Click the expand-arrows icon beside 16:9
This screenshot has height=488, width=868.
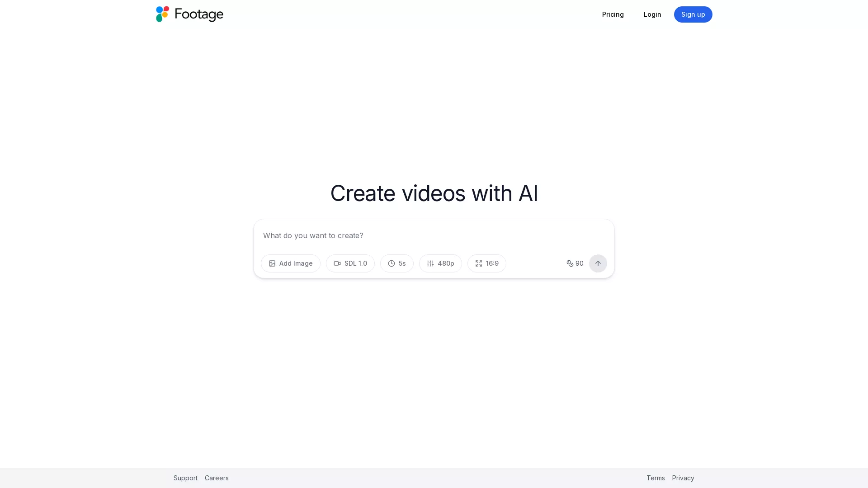pyautogui.click(x=479, y=263)
